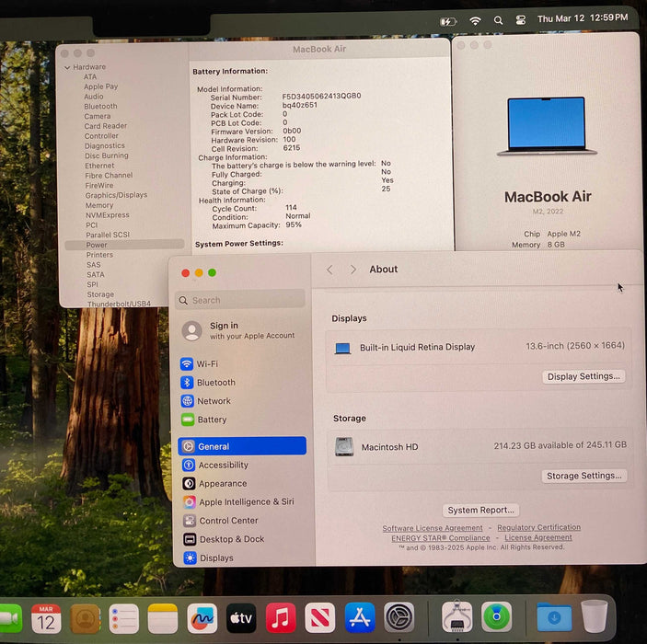Image resolution: width=647 pixels, height=644 pixels.
Task: Open Downloads folder in the Dock
Action: click(x=554, y=616)
